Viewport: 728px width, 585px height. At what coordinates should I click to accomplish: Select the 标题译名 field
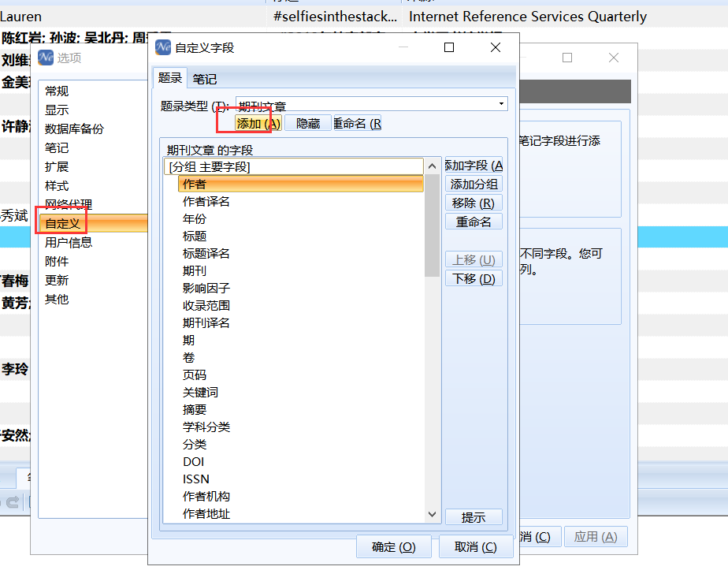[x=206, y=254]
